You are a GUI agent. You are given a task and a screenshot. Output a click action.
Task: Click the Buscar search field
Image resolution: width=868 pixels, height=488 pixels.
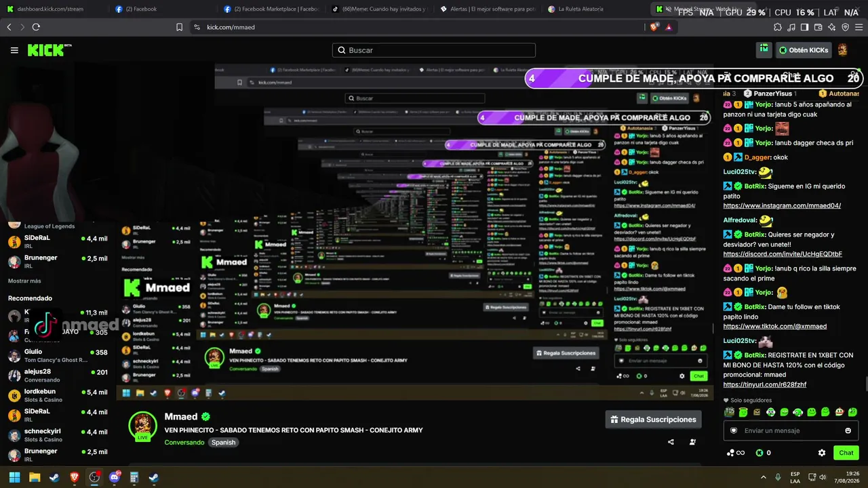(434, 50)
